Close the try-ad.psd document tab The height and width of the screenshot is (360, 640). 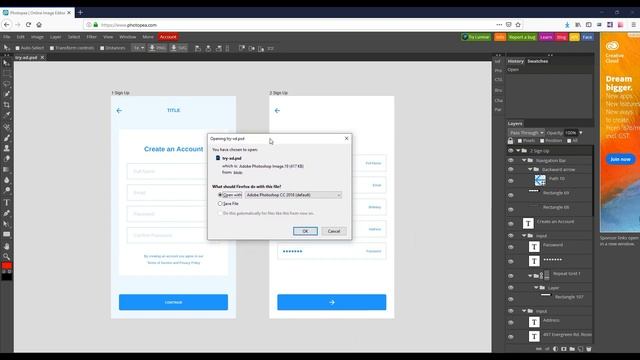(x=42, y=58)
